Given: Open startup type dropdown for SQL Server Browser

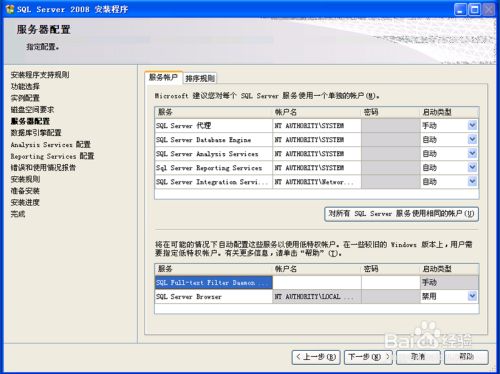Looking at the screenshot, I should coord(472,296).
